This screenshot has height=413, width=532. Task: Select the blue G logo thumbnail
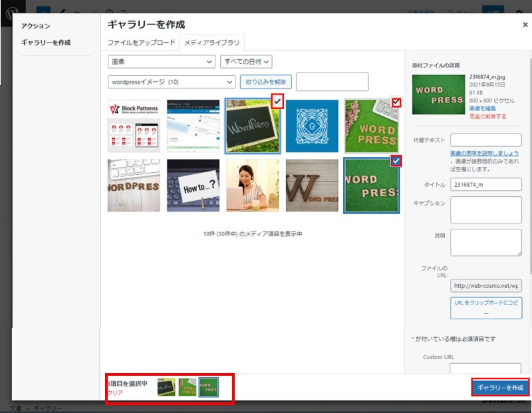[311, 126]
